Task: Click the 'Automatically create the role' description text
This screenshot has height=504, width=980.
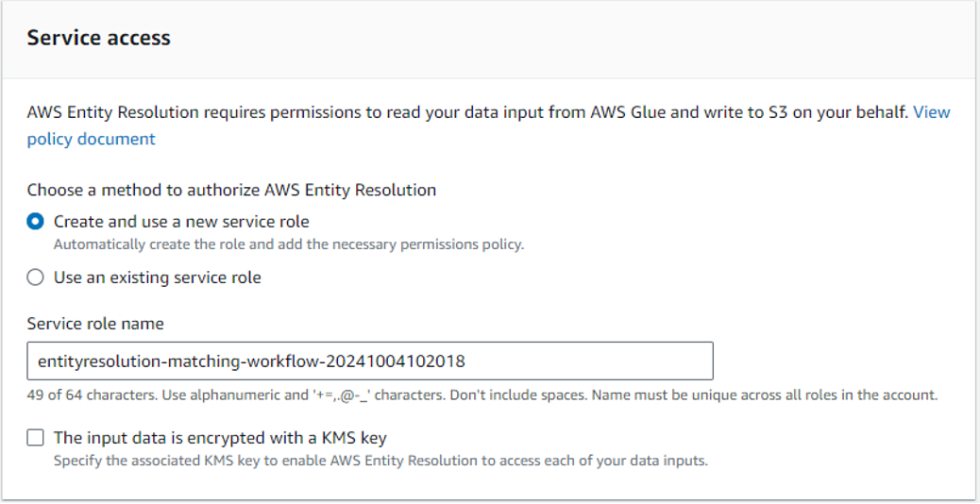Action: tap(288, 244)
